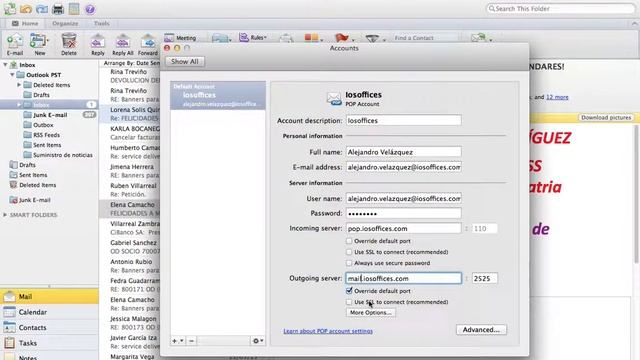Click the Find a Contact field

424,38
